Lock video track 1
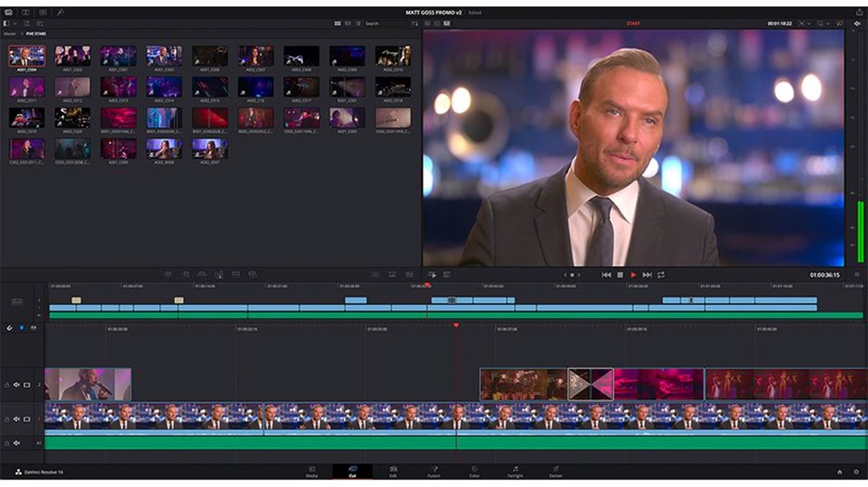This screenshot has height=487, width=868. point(7,419)
